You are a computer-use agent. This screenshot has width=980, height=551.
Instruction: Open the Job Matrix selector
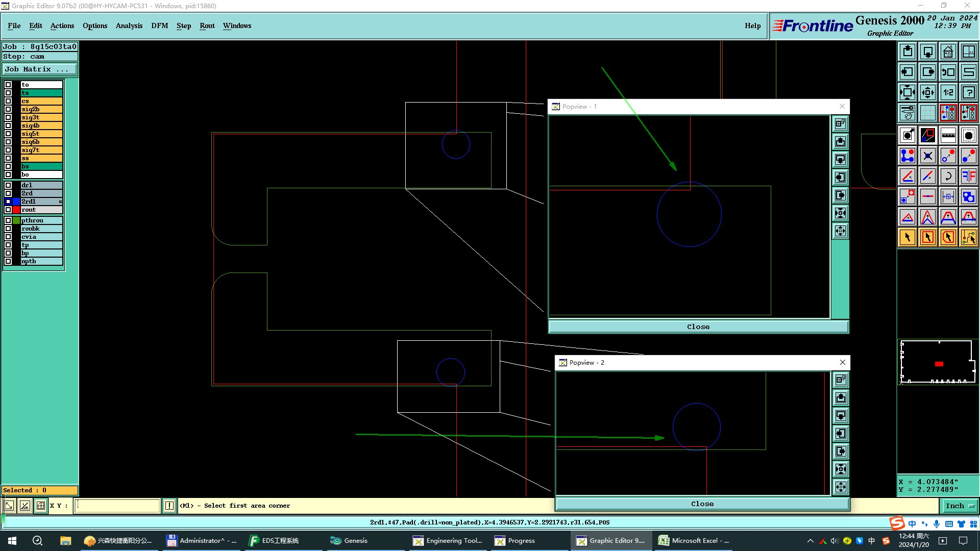tap(39, 69)
